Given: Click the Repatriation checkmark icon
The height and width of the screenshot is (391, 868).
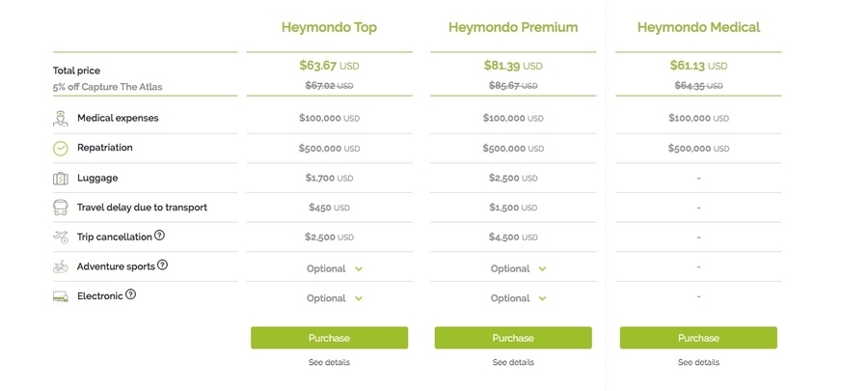Looking at the screenshot, I should (61, 149).
